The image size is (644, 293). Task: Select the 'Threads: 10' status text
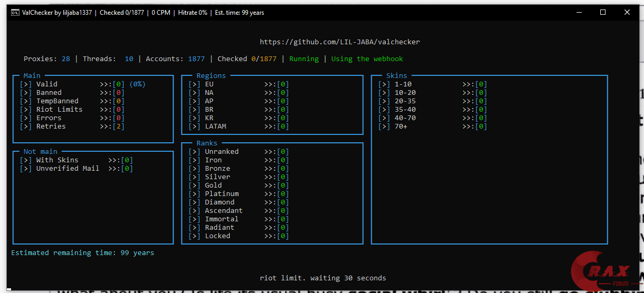[x=108, y=58]
